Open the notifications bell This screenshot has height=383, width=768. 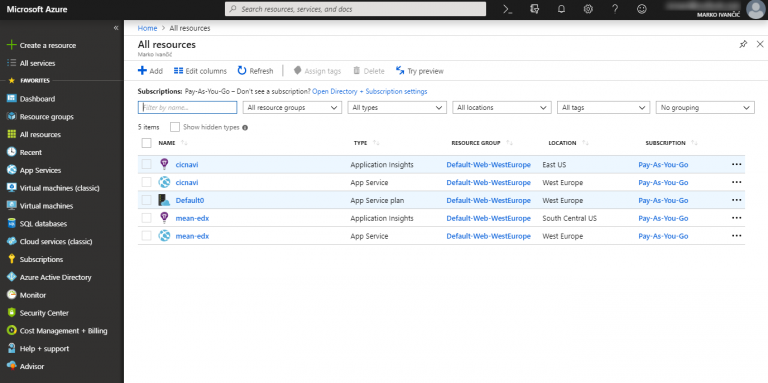point(561,9)
